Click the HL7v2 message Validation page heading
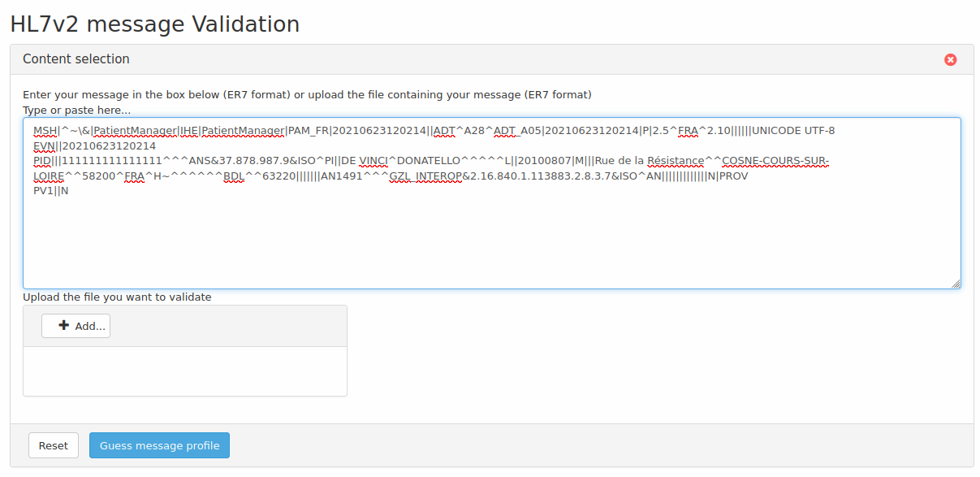The height and width of the screenshot is (477, 980). tap(155, 24)
